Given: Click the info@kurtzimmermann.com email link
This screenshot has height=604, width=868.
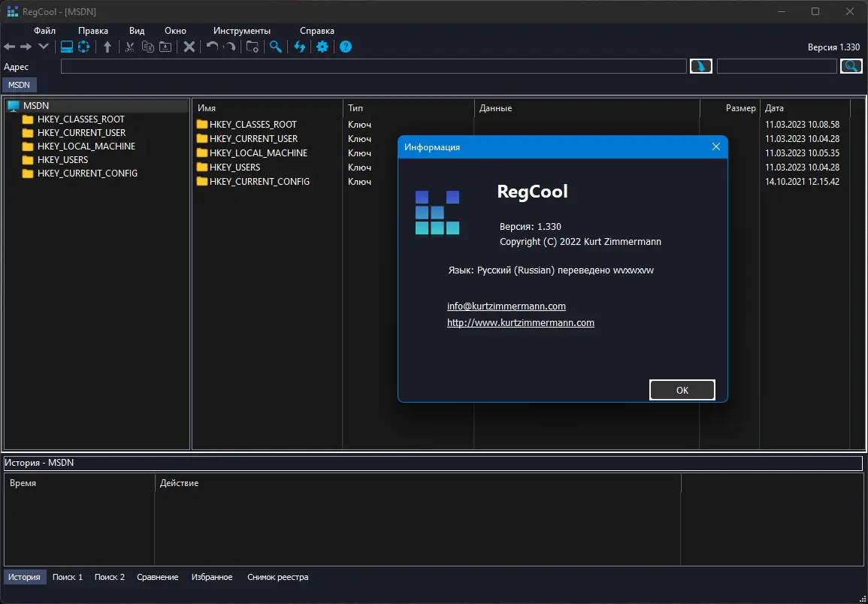Looking at the screenshot, I should [x=506, y=307].
